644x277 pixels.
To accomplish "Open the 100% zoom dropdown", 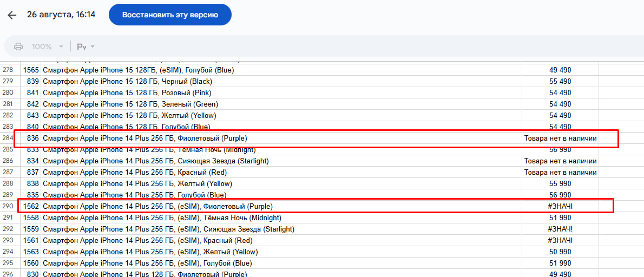I will (47, 47).
